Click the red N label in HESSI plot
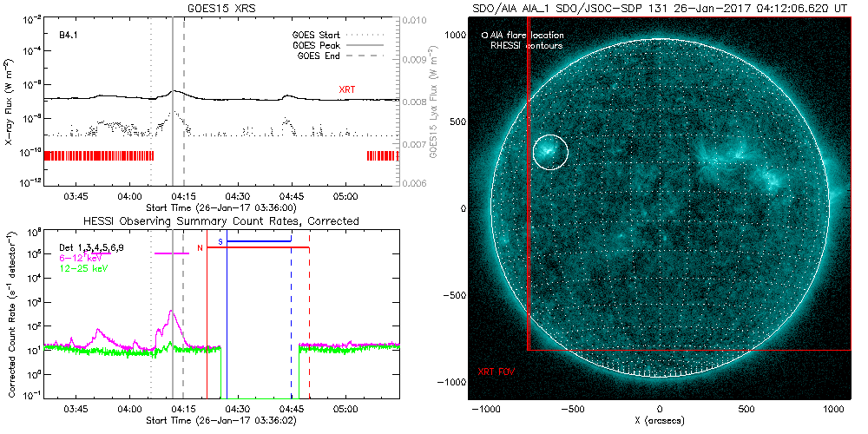 [200, 248]
